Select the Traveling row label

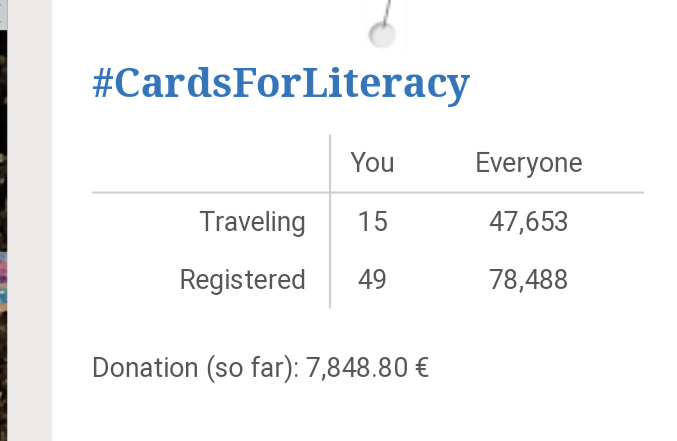click(x=253, y=222)
